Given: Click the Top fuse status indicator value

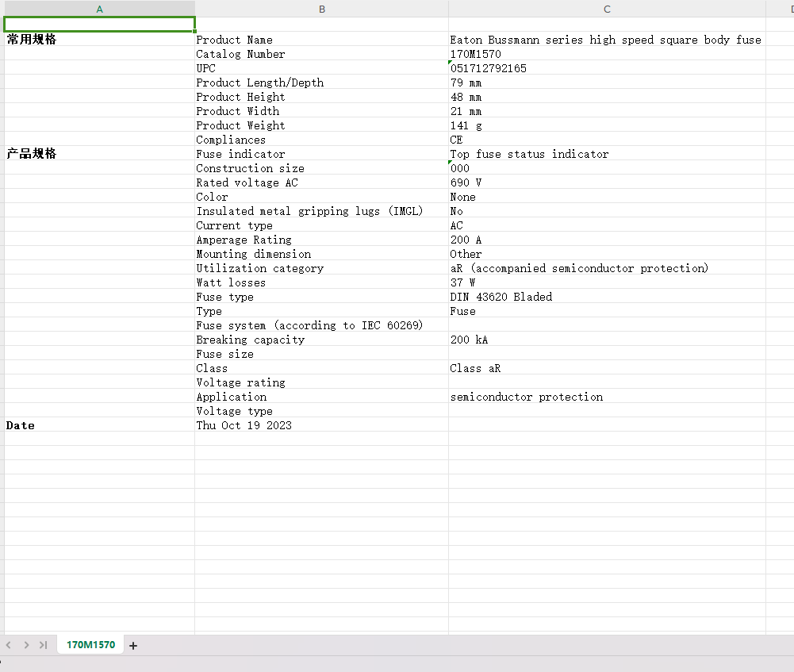Looking at the screenshot, I should pos(607,154).
